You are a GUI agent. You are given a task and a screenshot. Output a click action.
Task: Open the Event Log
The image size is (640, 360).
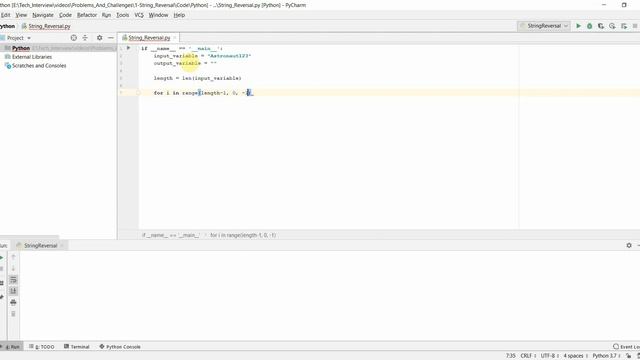pyautogui.click(x=627, y=347)
